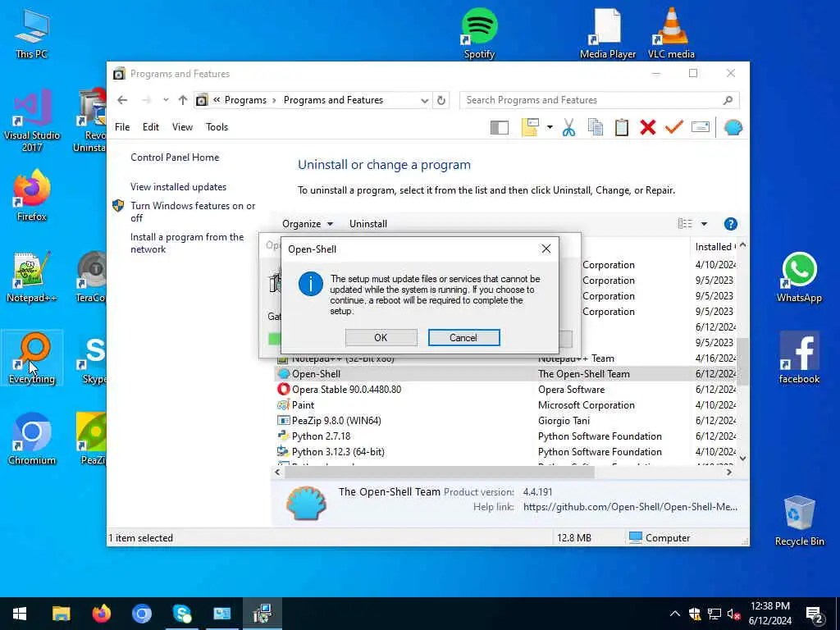Screen dimensions: 840x630
Task: Show hidden tray icons chevron
Action: point(675,614)
